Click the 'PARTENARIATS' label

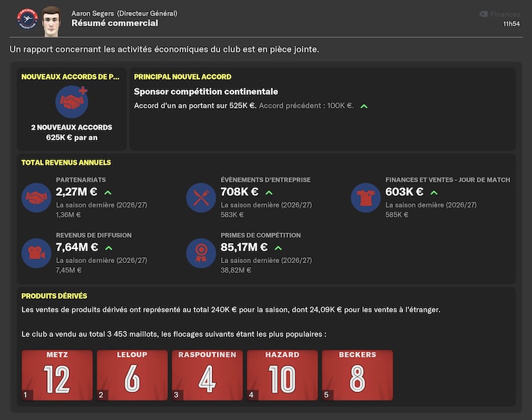point(80,180)
